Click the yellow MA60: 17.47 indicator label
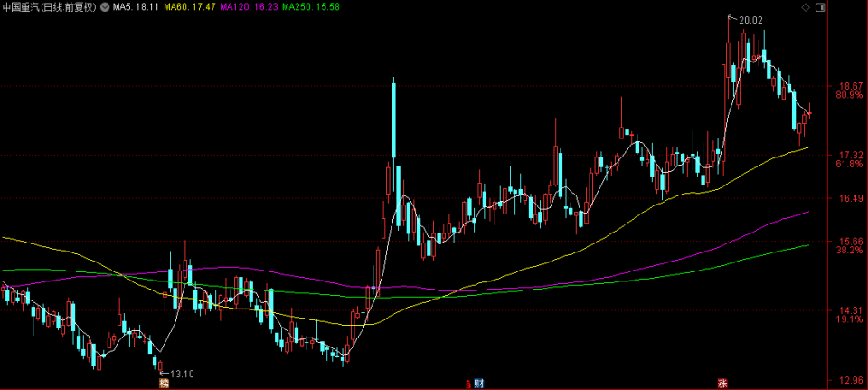 pyautogui.click(x=190, y=8)
